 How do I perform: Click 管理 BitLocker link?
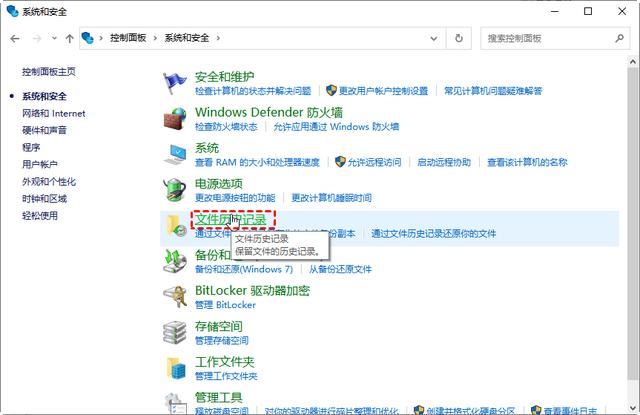pyautogui.click(x=225, y=305)
